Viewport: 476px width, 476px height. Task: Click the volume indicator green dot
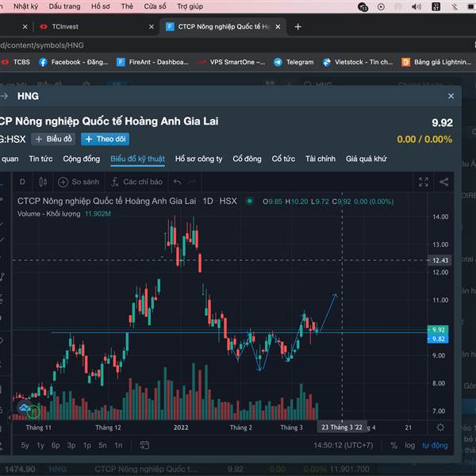click(250, 201)
